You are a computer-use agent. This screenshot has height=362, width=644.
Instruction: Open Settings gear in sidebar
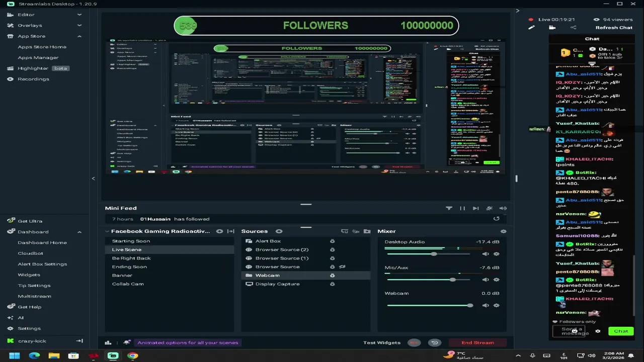click(x=10, y=328)
